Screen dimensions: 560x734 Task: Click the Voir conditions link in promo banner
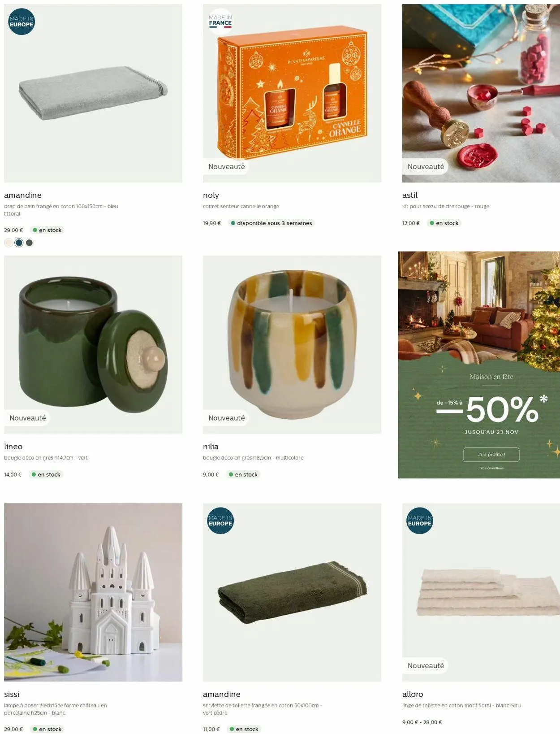[x=491, y=468]
